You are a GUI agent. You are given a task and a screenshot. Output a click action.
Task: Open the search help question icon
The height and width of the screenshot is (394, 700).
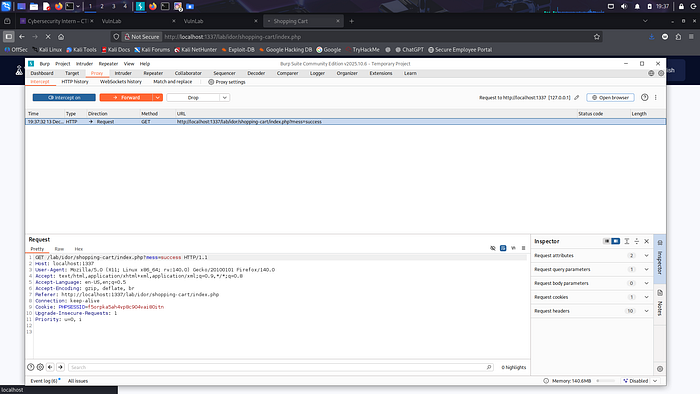pyautogui.click(x=30, y=367)
